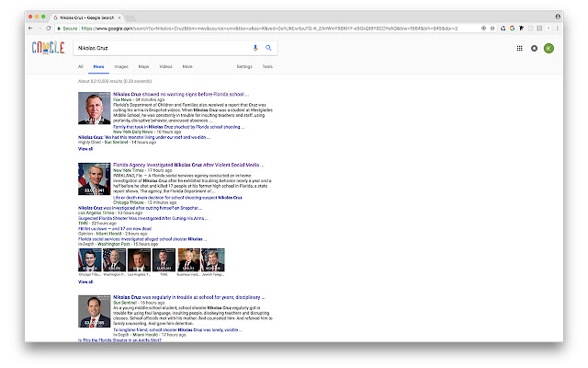Viewport: 588px width, 368px height.
Task: Click the Google doodle logo
Action: tap(48, 48)
